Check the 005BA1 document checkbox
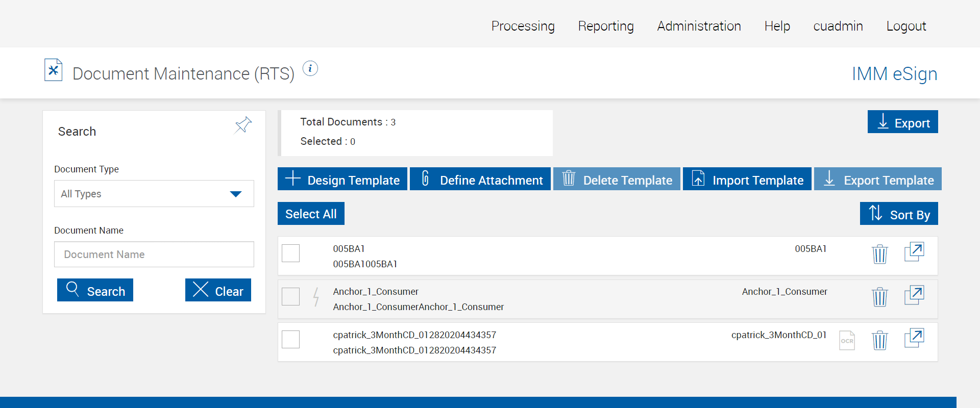This screenshot has width=980, height=408. point(291,253)
